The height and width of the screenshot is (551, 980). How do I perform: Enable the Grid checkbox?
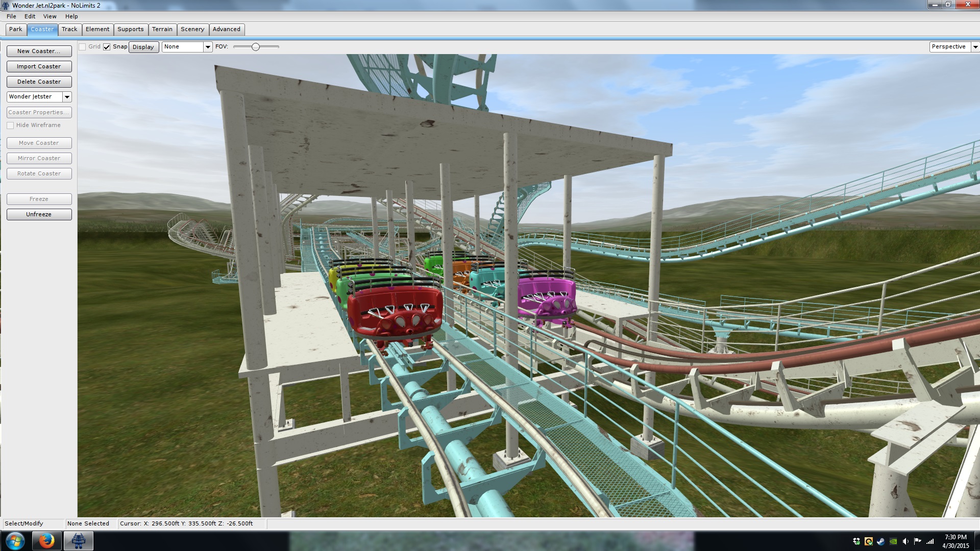pyautogui.click(x=82, y=47)
